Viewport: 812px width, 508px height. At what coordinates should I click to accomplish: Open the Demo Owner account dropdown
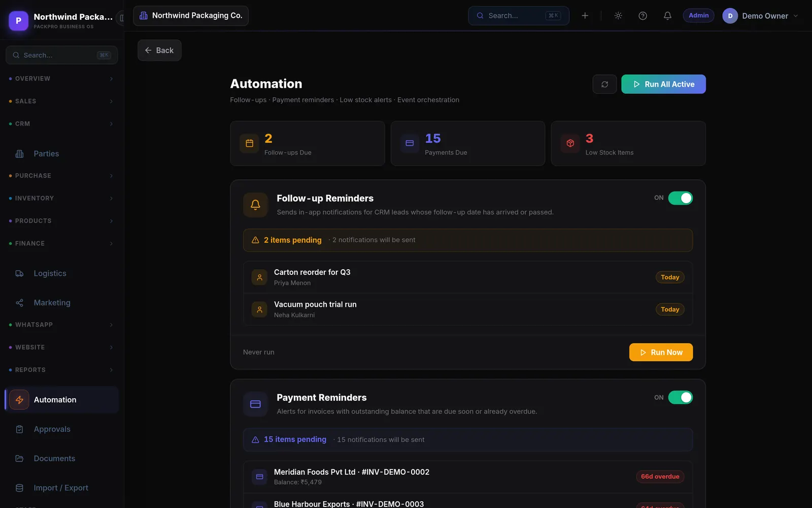pyautogui.click(x=760, y=16)
